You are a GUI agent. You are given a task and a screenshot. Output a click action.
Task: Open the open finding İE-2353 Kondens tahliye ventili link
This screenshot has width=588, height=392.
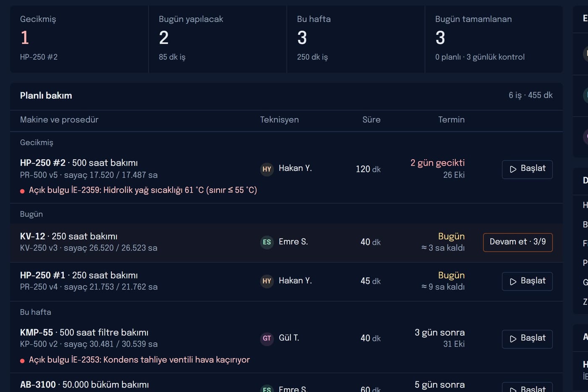click(x=139, y=360)
